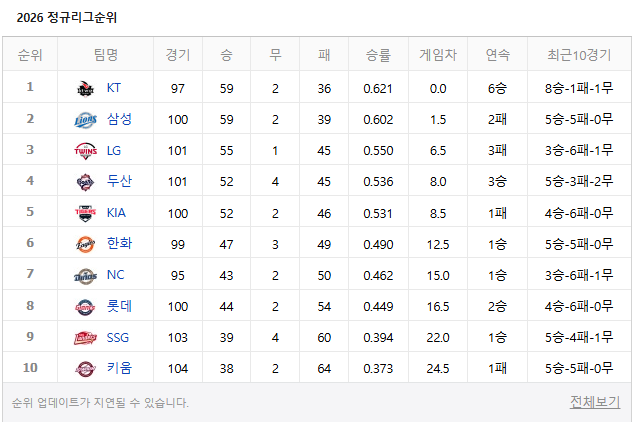The image size is (640, 422).
Task: Select the 두산 team link
Action: click(119, 181)
